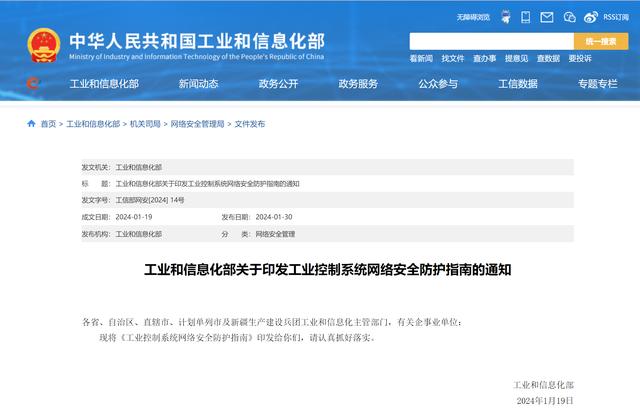Click the robot assistant icon in header
Image resolution: width=640 pixels, height=419 pixels.
(x=506, y=17)
